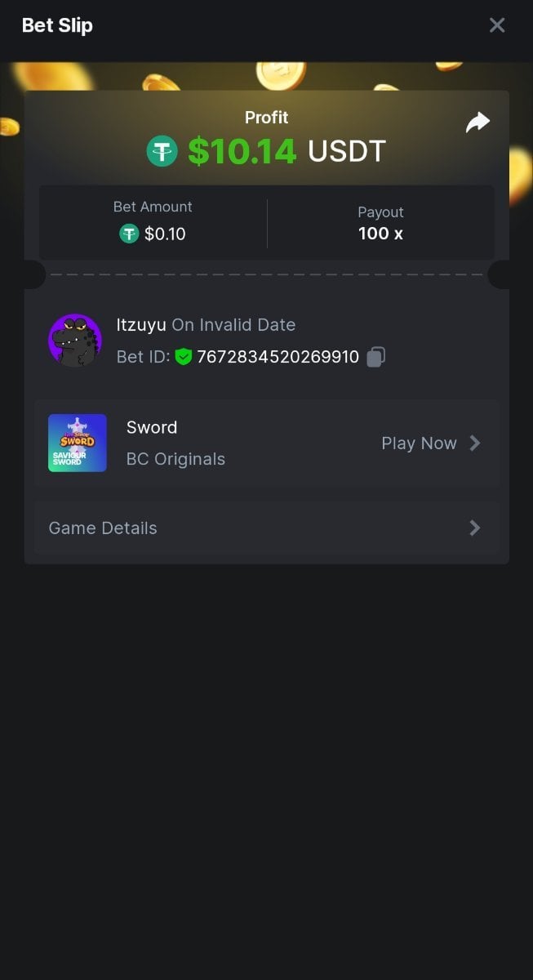Click the Play Now link

click(419, 443)
